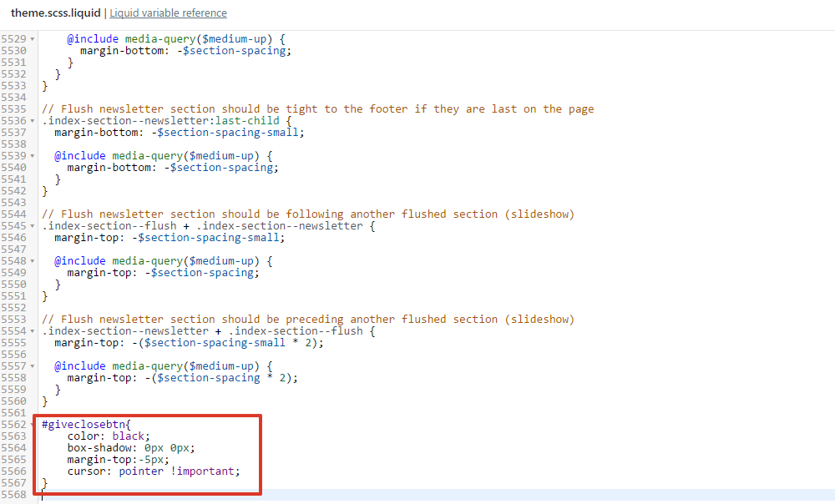835x504 pixels.
Task: Click 'margin-bottom: -$section-spacing;' on line 5540
Action: pos(173,167)
